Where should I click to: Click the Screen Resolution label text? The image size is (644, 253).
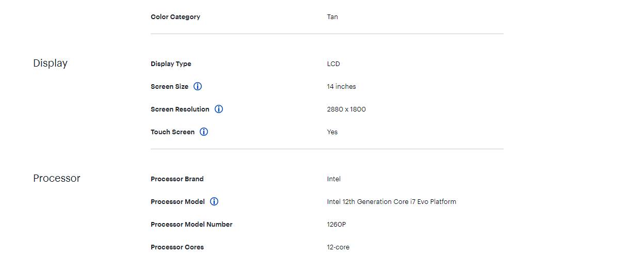pyautogui.click(x=180, y=109)
